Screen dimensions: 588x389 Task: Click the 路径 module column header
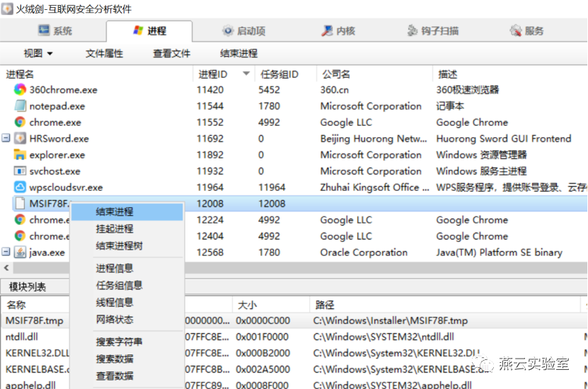coord(445,305)
